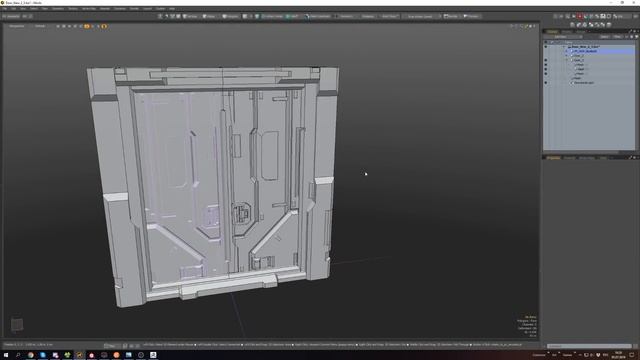Click the view cube gizmo in viewport corner
The width and height of the screenshot is (640, 360).
coord(17,324)
